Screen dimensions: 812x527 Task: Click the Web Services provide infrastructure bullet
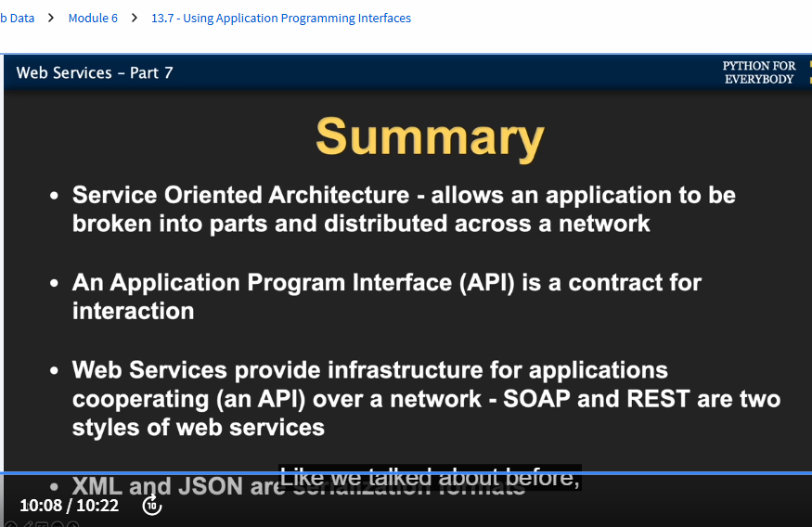click(426, 399)
